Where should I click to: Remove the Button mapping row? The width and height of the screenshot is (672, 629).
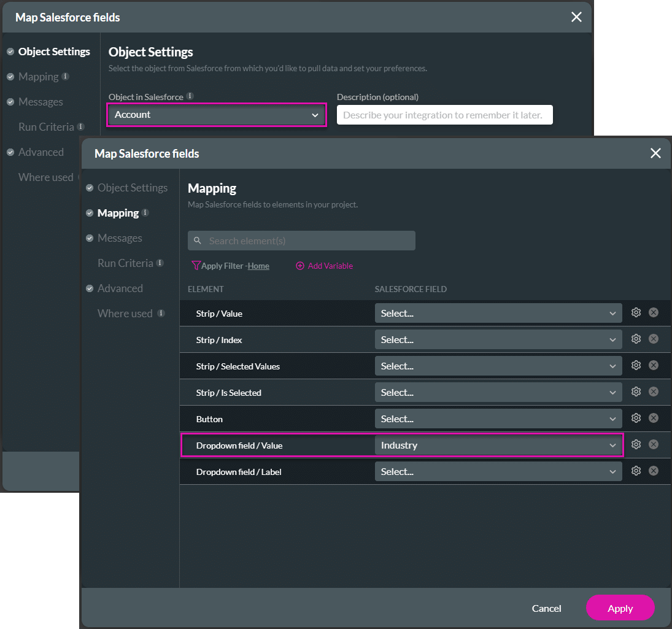pos(654,418)
